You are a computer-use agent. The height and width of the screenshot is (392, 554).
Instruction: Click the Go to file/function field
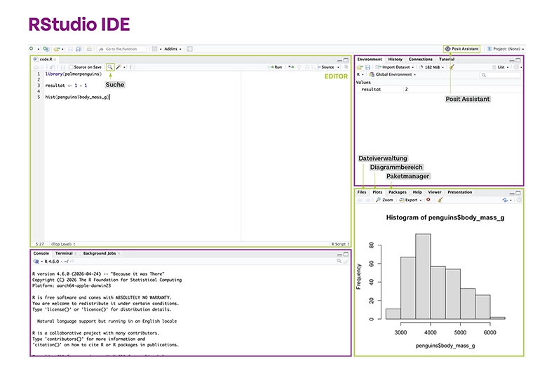pyautogui.click(x=121, y=49)
